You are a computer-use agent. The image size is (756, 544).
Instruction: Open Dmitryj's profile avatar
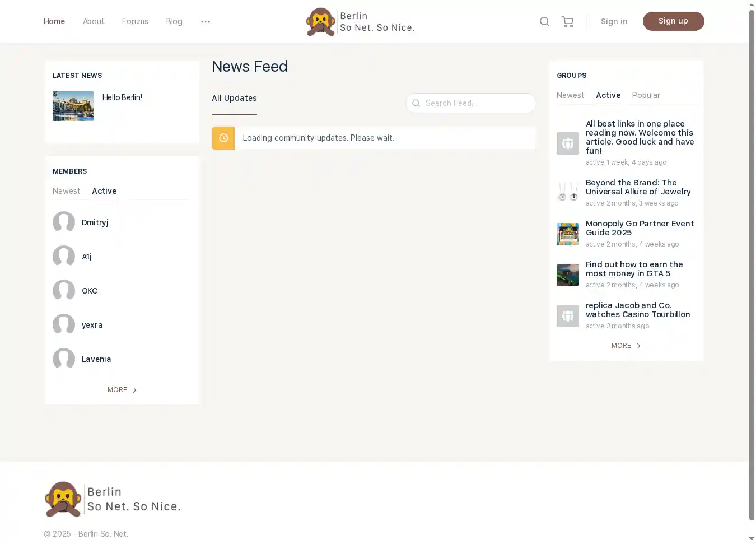(x=64, y=222)
